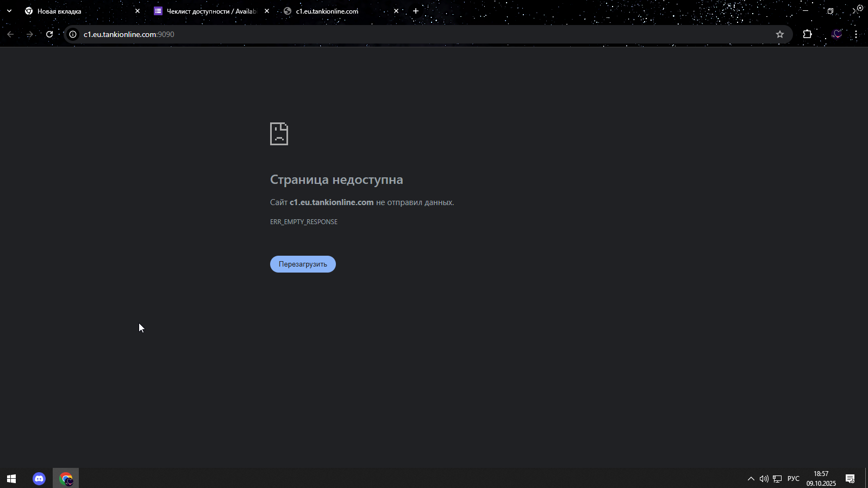Click the Chrome taskbar icon

point(66,479)
